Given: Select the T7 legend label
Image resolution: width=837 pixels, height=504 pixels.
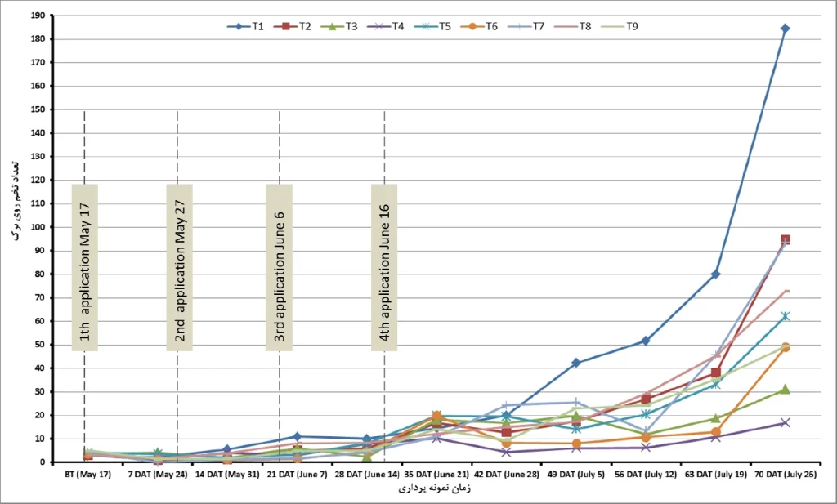Looking at the screenshot, I should (539, 26).
